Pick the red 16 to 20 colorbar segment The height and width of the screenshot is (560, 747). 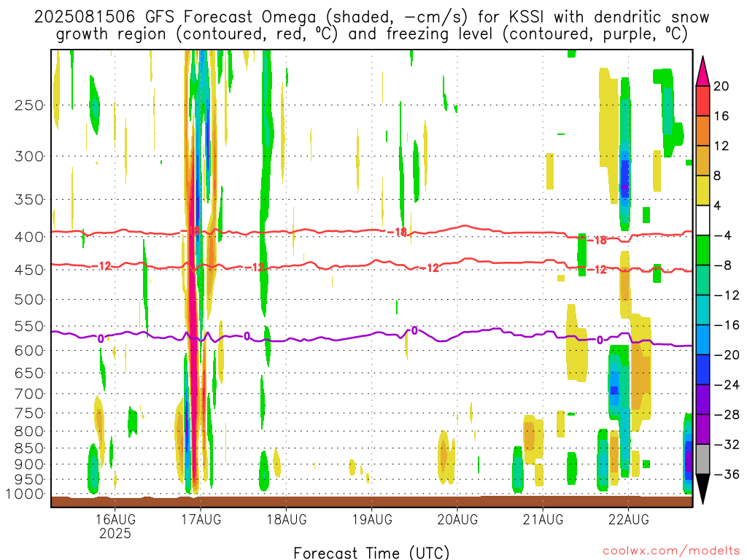(703, 101)
